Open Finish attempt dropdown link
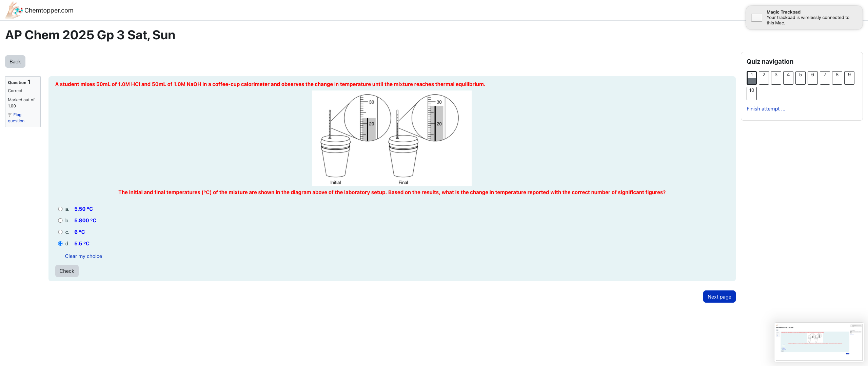 coord(766,108)
